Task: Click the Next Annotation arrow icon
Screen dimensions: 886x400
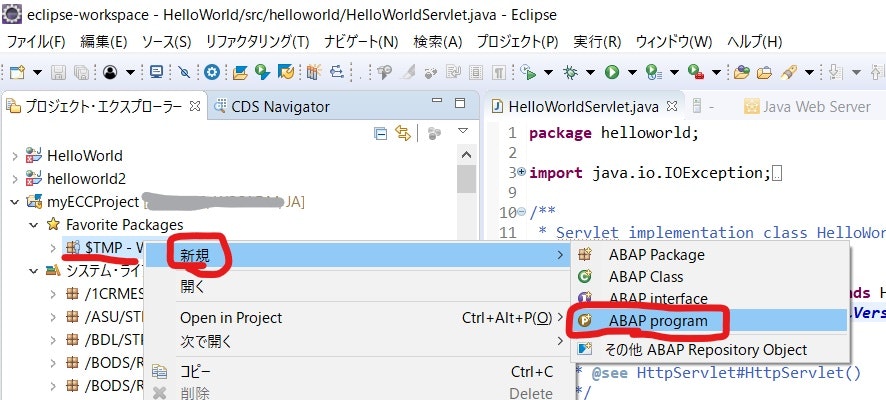Action: (836, 72)
